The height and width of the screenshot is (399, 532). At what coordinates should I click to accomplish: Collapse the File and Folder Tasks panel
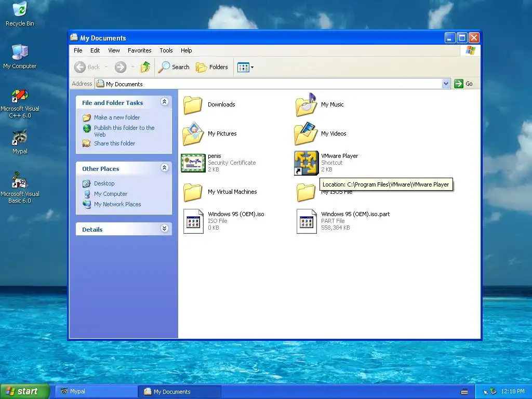tap(165, 102)
